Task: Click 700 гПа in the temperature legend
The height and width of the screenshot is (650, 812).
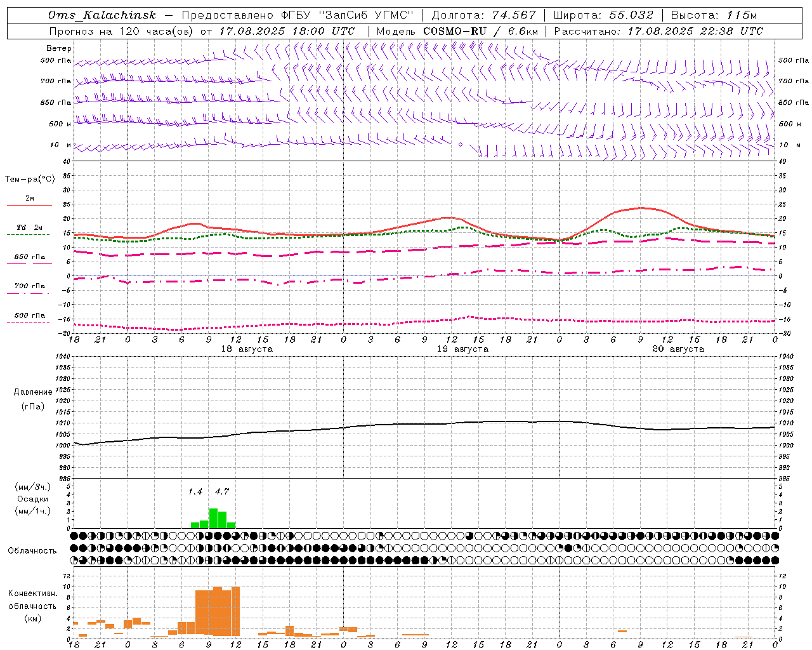Action: [x=30, y=286]
